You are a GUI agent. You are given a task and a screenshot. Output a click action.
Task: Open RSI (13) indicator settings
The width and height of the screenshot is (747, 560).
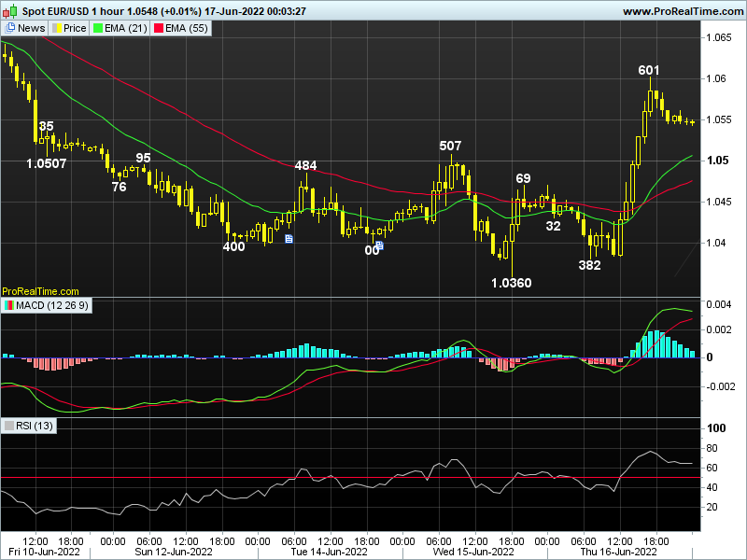tap(35, 426)
